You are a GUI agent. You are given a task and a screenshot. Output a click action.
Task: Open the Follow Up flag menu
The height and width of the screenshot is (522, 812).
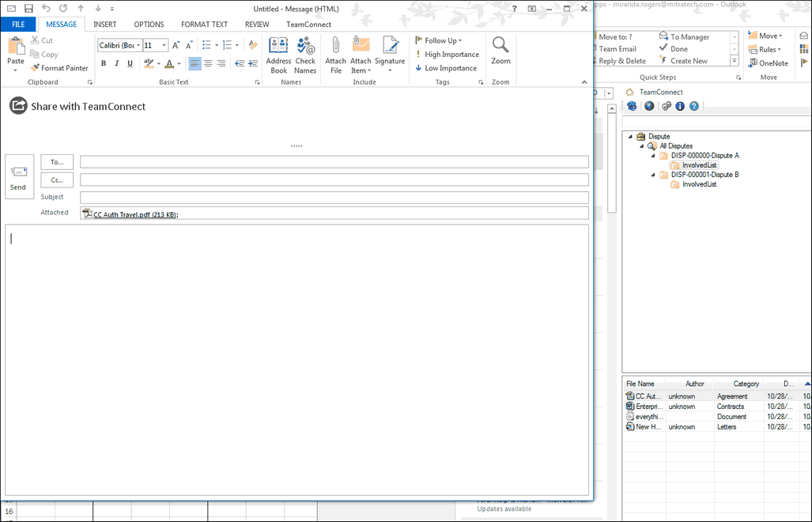[x=439, y=40]
